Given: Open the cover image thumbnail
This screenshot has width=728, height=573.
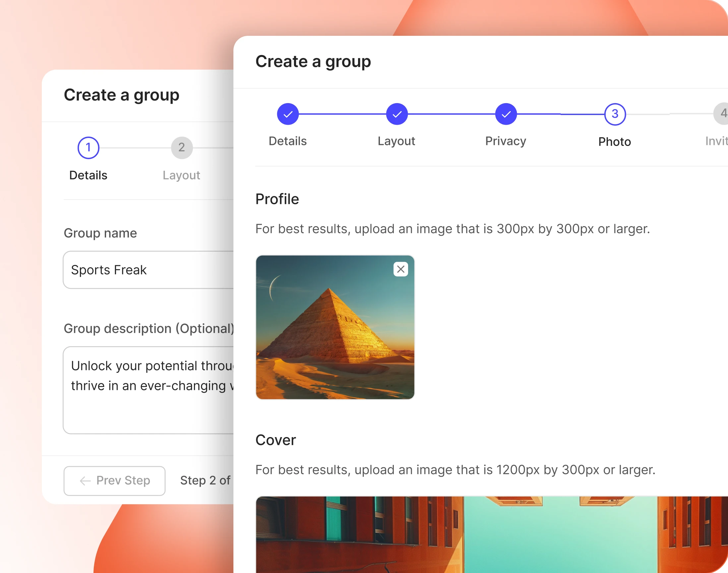Looking at the screenshot, I should (492, 535).
